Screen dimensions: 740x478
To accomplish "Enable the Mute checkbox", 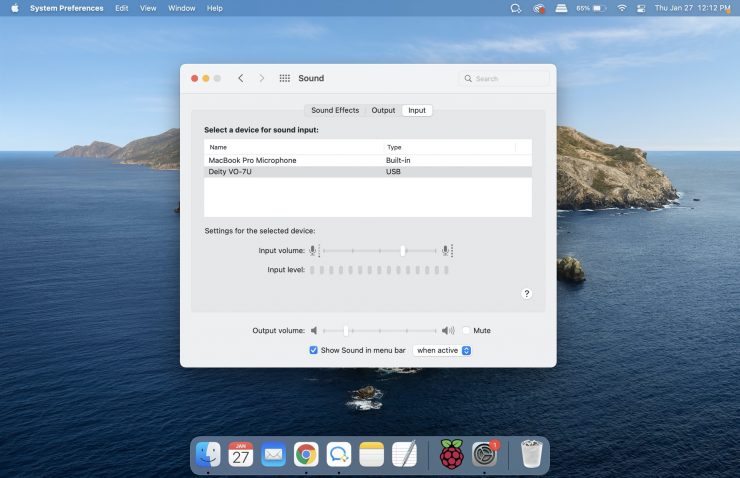I will click(x=466, y=330).
